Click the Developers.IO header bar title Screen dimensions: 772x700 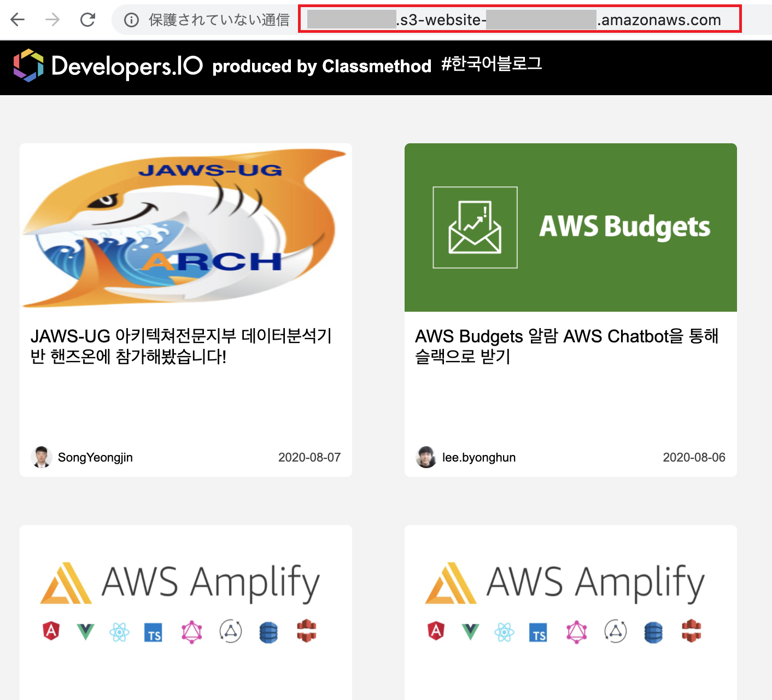pos(125,66)
